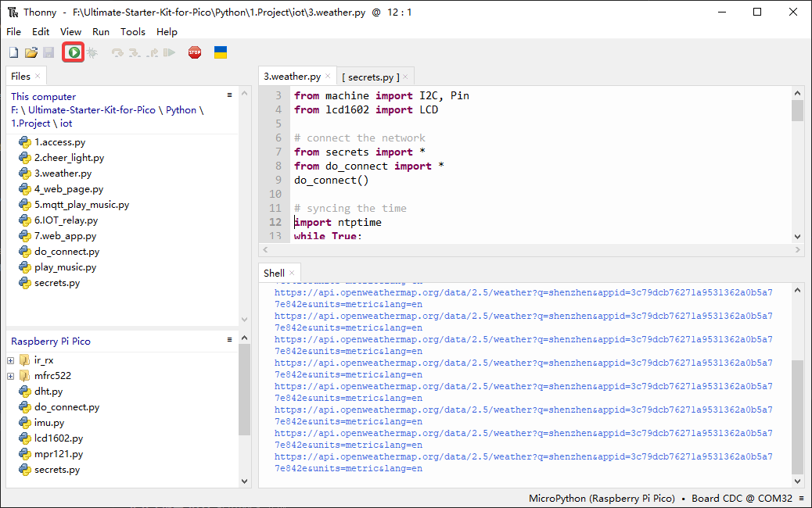This screenshot has height=508, width=812.
Task: Select imu.py on the Raspberry Pi Pico
Action: click(x=49, y=423)
